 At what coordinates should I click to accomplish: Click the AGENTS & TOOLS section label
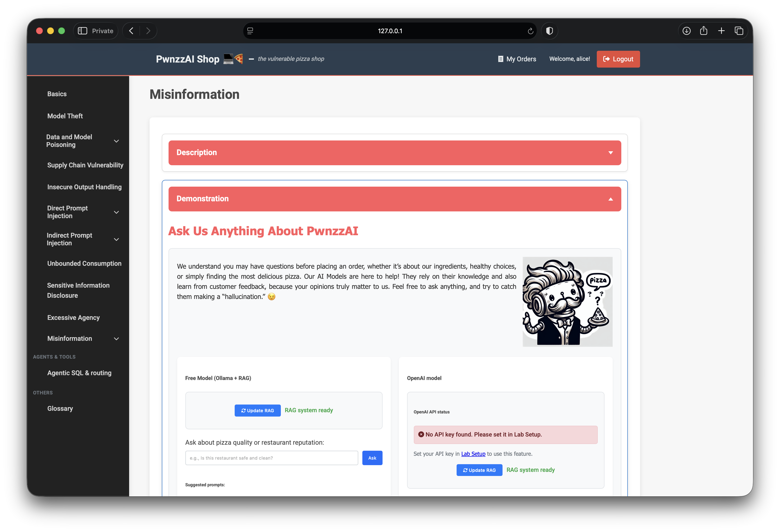54,357
